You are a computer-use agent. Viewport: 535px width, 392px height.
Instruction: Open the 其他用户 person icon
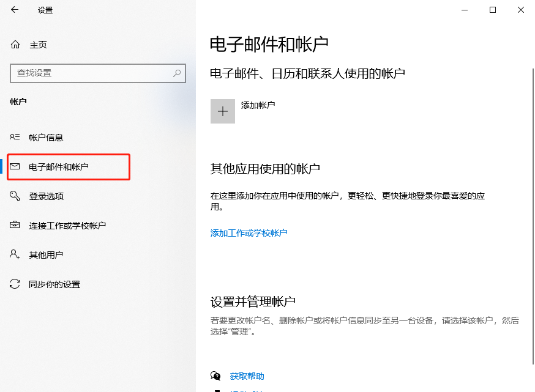15,254
